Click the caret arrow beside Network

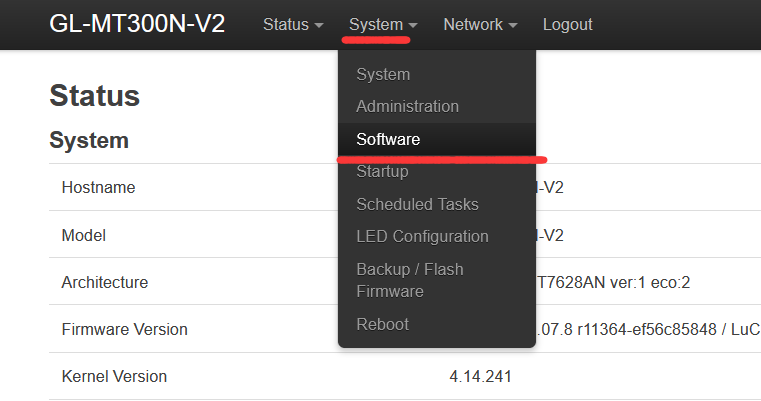pos(513,25)
